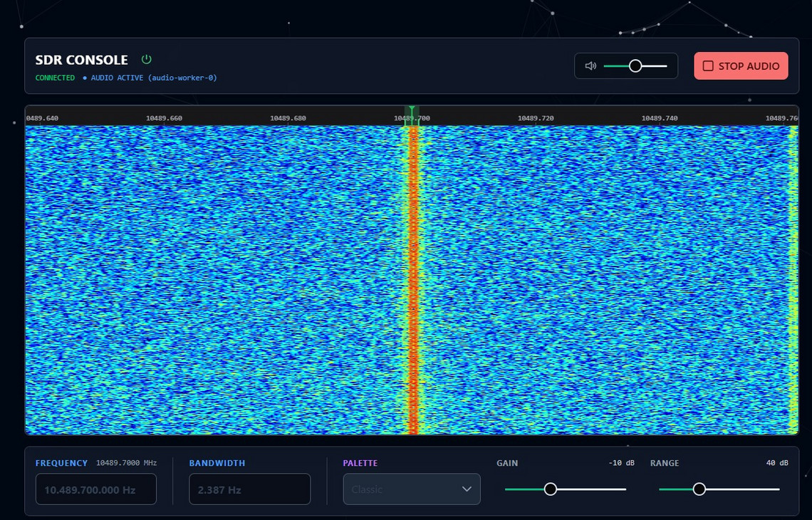This screenshot has height=520, width=812.
Task: Focus the Frequency input field
Action: [96, 490]
